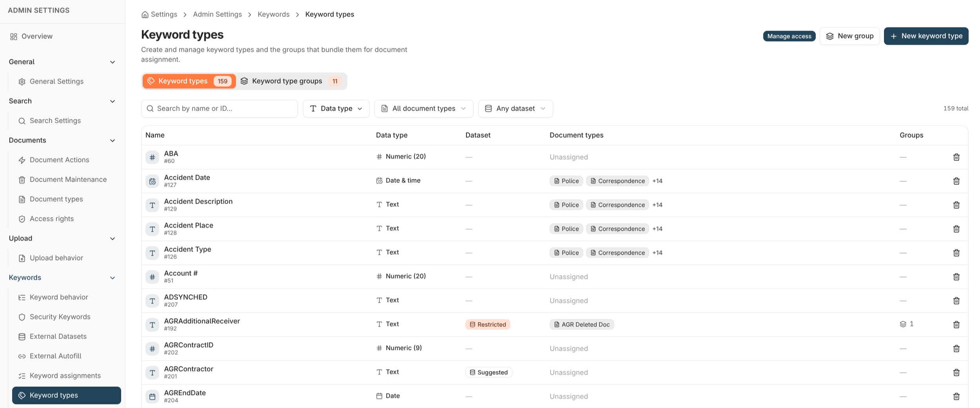Click the text icon beside Accident Type
980x408 pixels.
[152, 253]
